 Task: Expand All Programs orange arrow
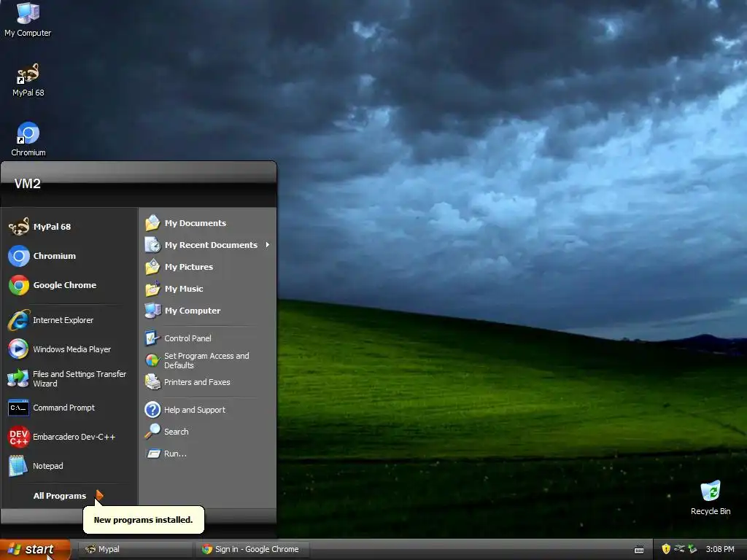tap(99, 496)
